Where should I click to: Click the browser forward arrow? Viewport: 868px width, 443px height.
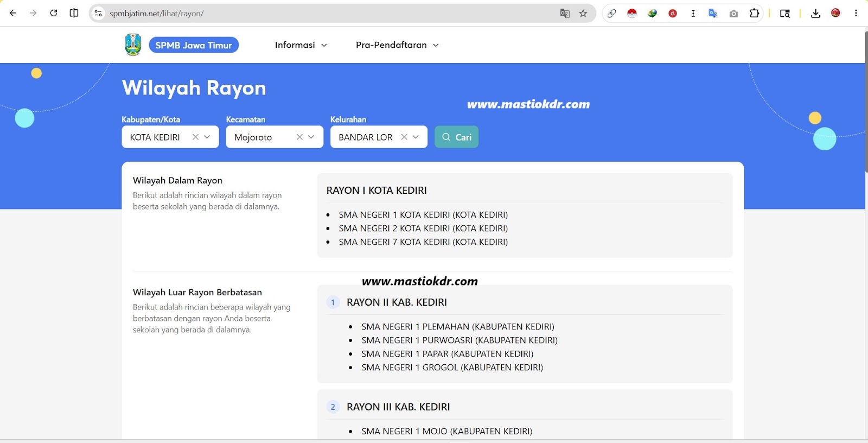(x=33, y=13)
